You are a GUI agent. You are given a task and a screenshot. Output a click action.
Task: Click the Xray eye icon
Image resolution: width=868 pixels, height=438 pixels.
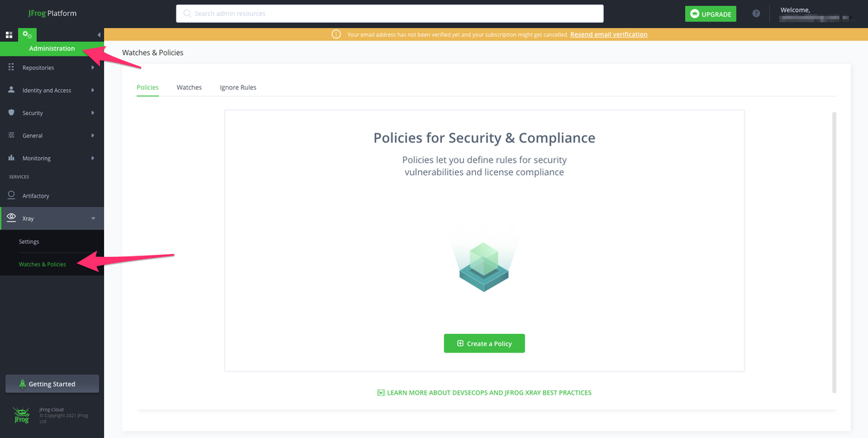coord(11,218)
